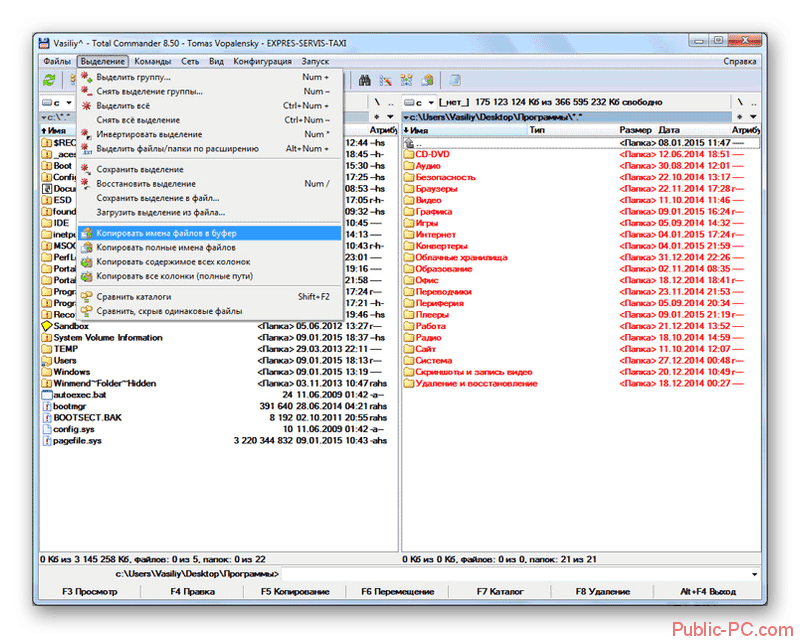The width and height of the screenshot is (800, 642).
Task: Click the Notepad icon at the toolbar's end
Action: point(454,81)
